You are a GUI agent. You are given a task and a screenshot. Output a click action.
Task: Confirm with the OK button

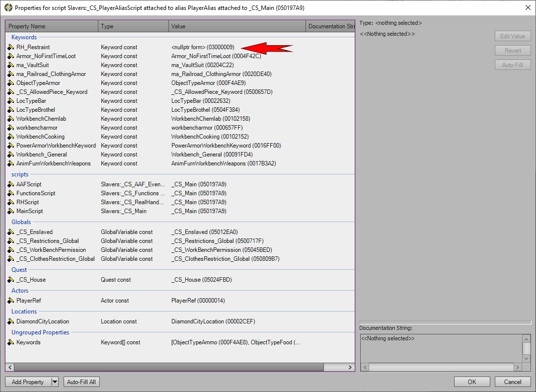click(472, 382)
